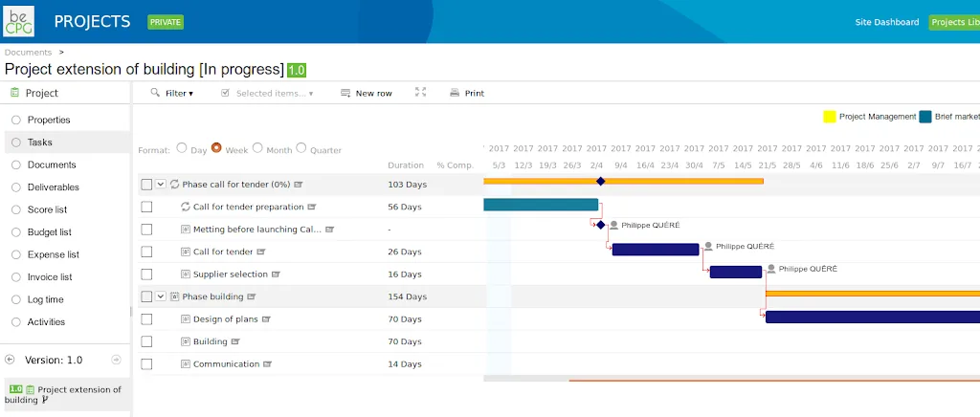The image size is (980, 417).
Task: Click the milestone diamond next to Philippe QUÉRÉ
Action: tap(601, 225)
